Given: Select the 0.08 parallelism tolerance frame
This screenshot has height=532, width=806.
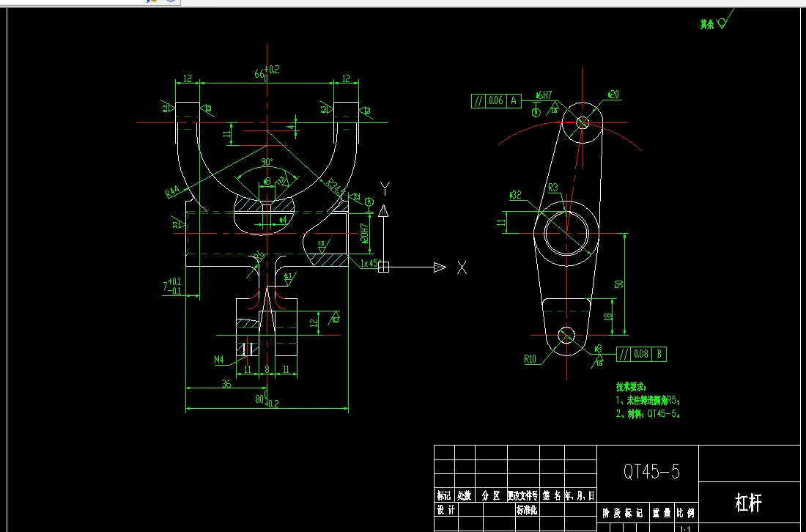Looking at the screenshot, I should click(641, 354).
